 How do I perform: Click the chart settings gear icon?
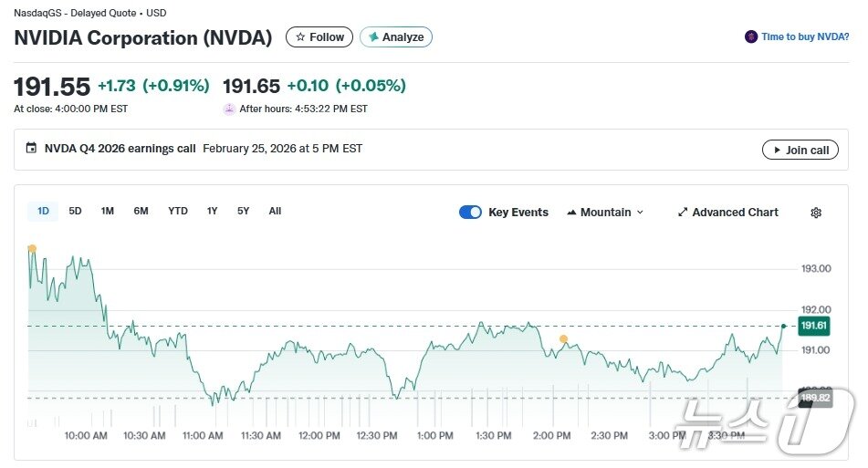tap(816, 213)
